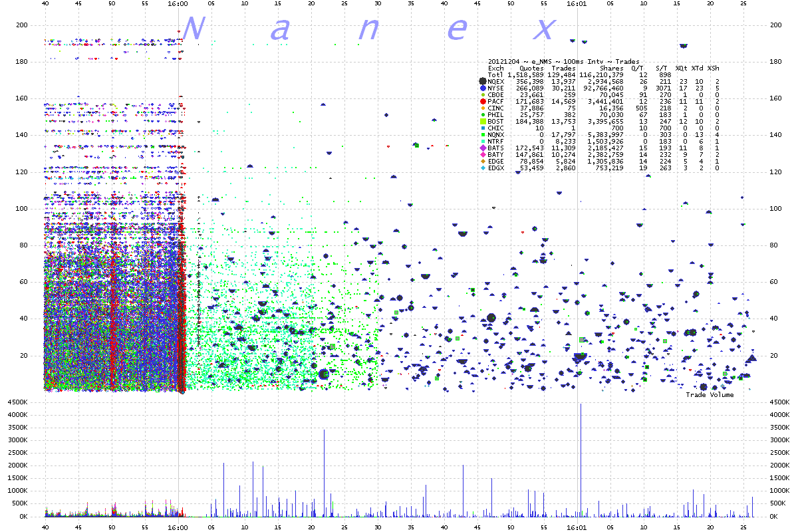Click the lime BOST legend square

(482, 121)
